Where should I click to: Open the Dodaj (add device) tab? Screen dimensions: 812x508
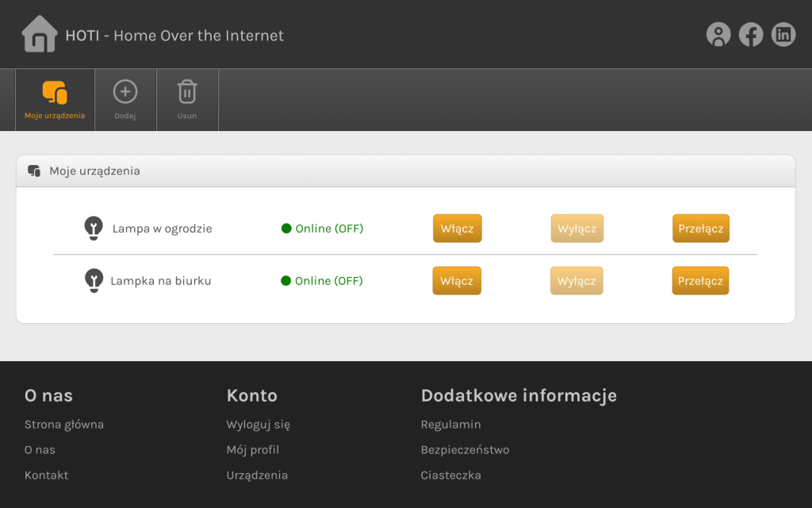[125, 99]
